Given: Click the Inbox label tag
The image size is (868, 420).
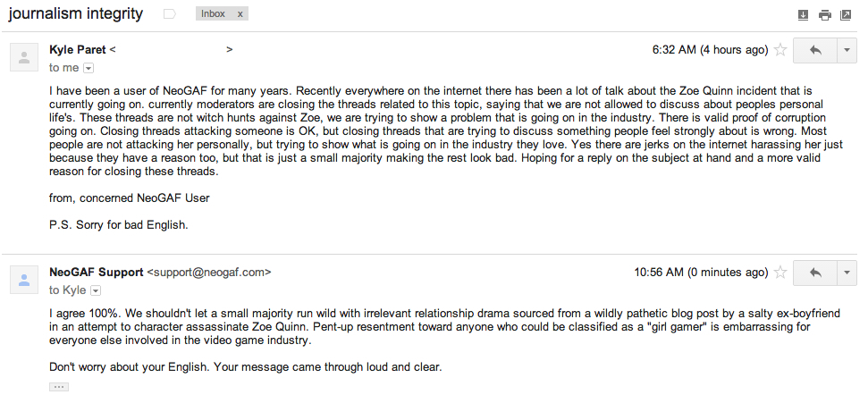Looking at the screenshot, I should click(x=213, y=14).
